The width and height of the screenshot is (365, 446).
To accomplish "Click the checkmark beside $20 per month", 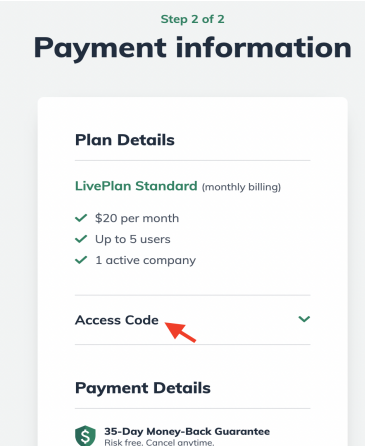I will click(81, 218).
